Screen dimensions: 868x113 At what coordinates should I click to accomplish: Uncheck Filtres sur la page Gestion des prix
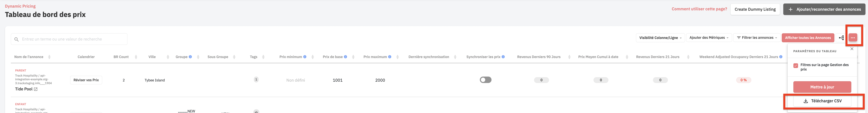(796, 65)
